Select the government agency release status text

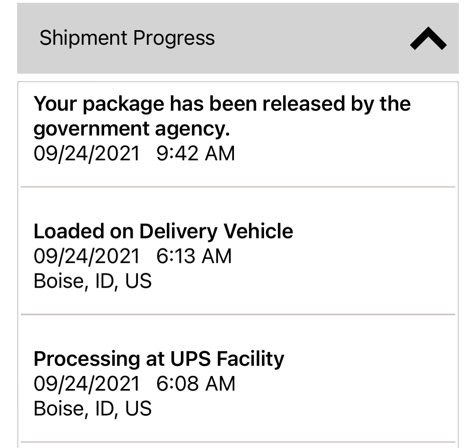pos(222,116)
